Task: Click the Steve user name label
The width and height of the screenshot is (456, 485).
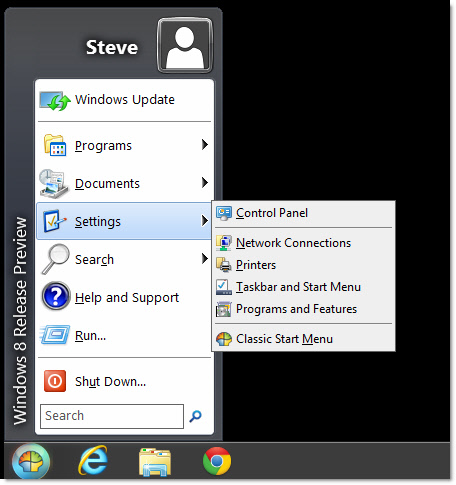Action: [112, 47]
